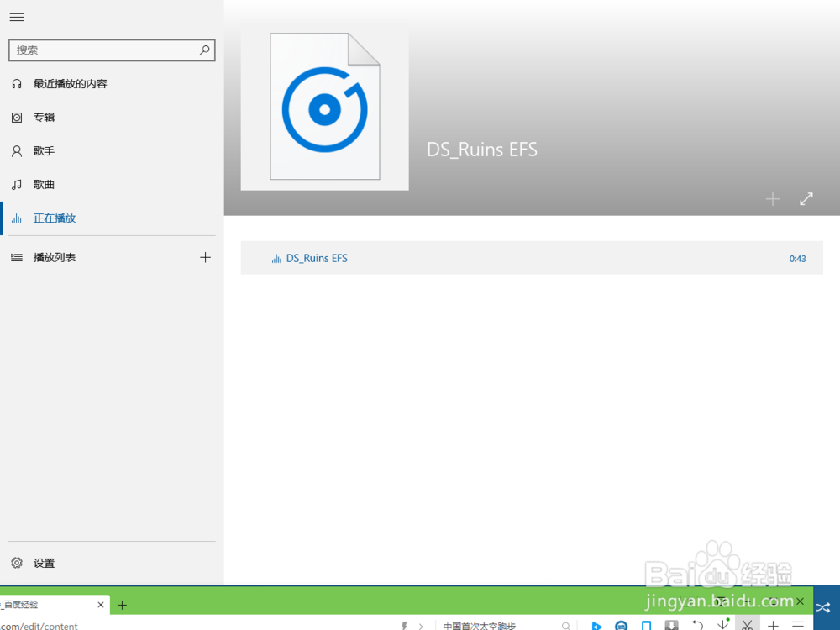This screenshot has width=840, height=630.
Task: Click the 0:43 track duration
Action: click(x=798, y=259)
